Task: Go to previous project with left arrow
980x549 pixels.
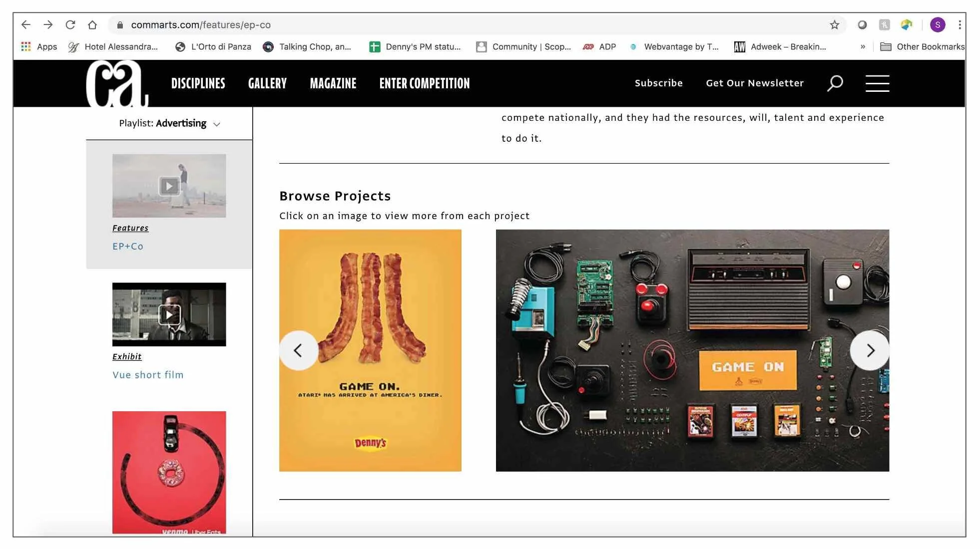Action: point(298,350)
